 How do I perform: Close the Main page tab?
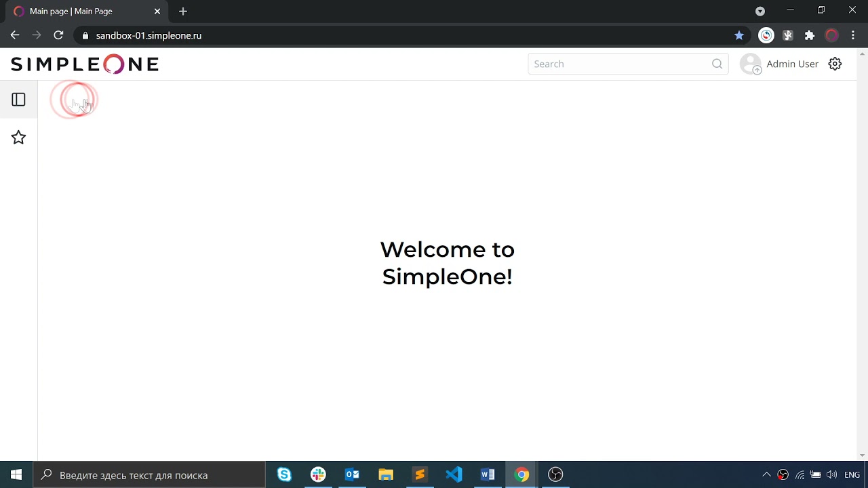pos(157,12)
